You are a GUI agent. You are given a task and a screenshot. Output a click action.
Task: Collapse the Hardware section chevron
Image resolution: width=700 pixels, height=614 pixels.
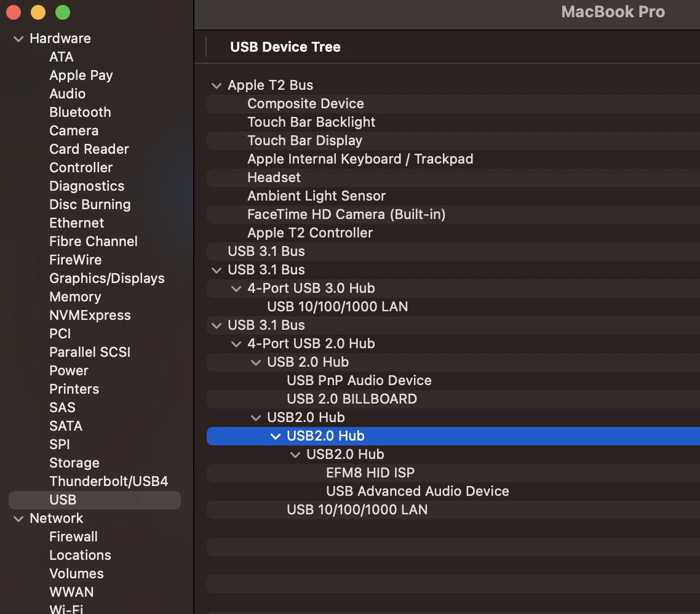tap(18, 39)
